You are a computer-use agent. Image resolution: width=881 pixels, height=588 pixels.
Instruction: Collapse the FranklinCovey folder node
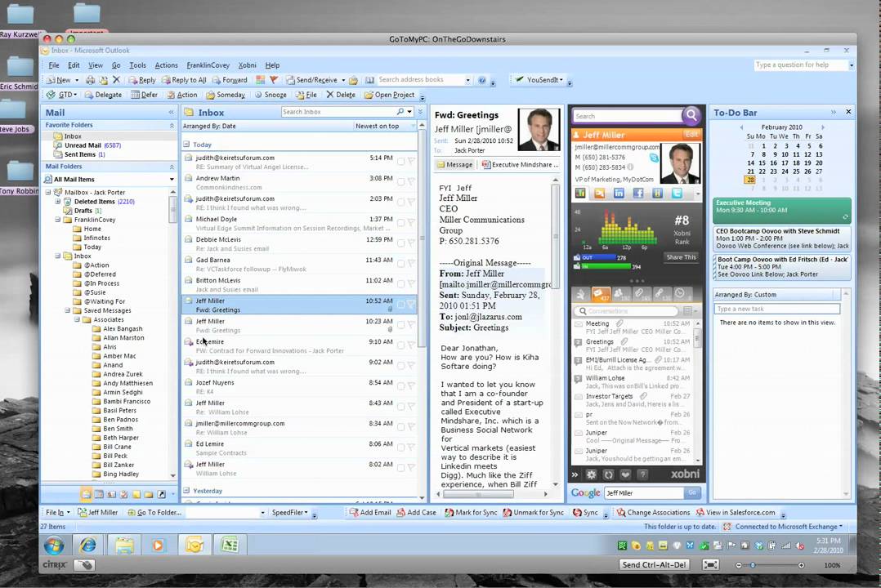(57, 220)
